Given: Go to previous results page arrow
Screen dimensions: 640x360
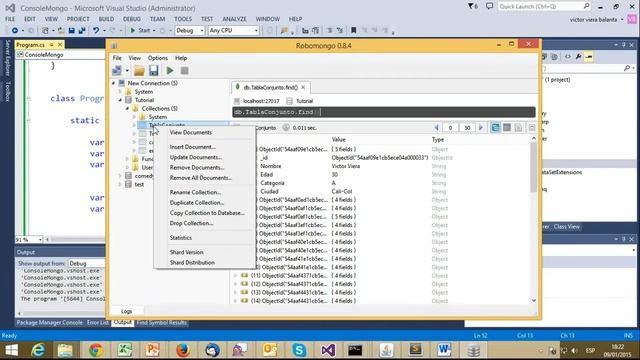Looking at the screenshot, I should click(437, 128).
